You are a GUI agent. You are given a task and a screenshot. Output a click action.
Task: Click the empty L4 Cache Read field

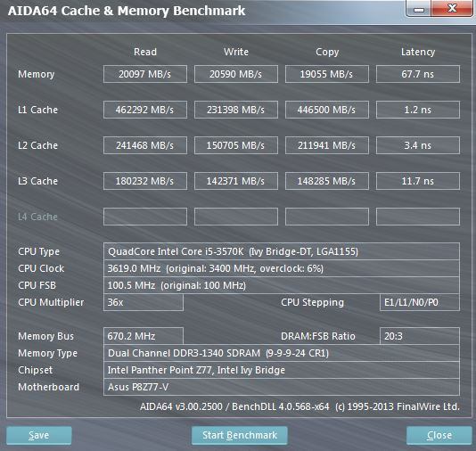tap(145, 217)
